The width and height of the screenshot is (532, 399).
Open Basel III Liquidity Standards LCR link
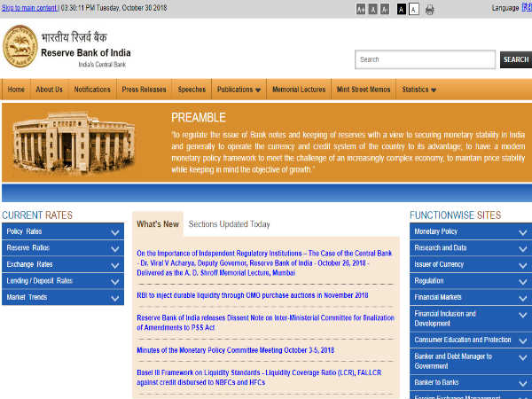[x=259, y=378]
